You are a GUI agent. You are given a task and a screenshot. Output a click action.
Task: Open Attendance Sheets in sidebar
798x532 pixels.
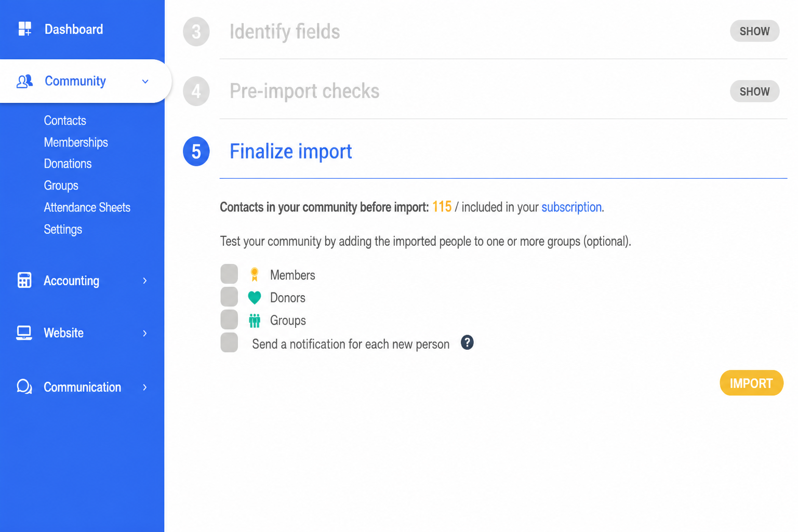pyautogui.click(x=87, y=207)
